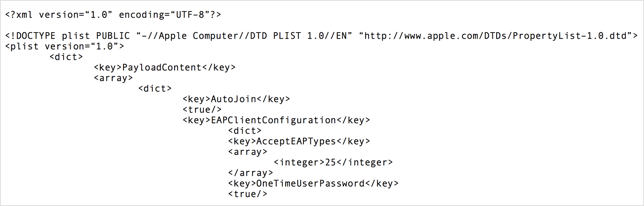The width and height of the screenshot is (644, 206).
Task: Click the AutoJoin key line
Action: pos(236,99)
